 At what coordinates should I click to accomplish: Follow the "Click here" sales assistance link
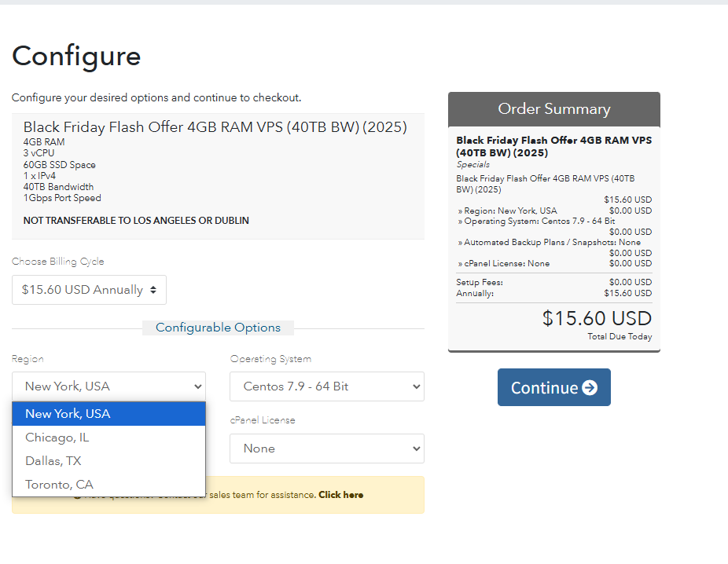[340, 495]
